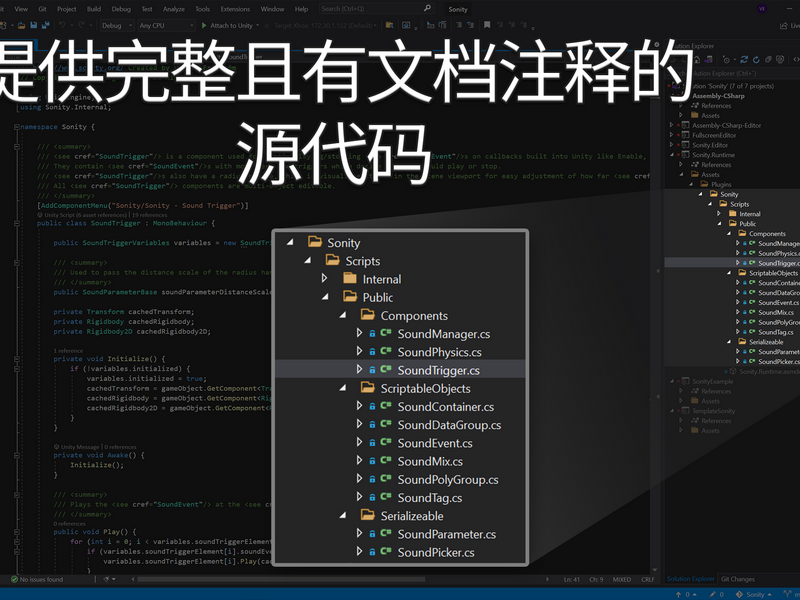Expand Assembly-CSharp-Editor project in Solution Explorer
The height and width of the screenshot is (600, 800).
coord(671,125)
